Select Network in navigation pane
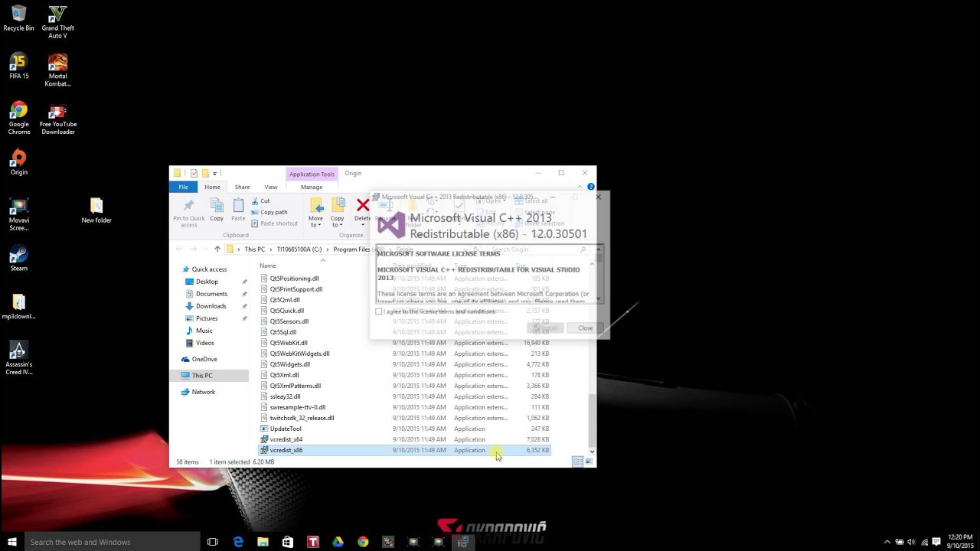980x551 pixels. (x=204, y=392)
